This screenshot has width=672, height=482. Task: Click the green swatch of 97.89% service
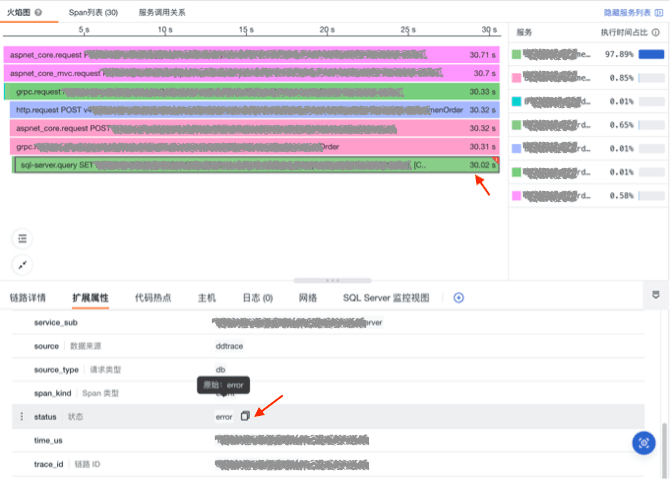[516, 54]
